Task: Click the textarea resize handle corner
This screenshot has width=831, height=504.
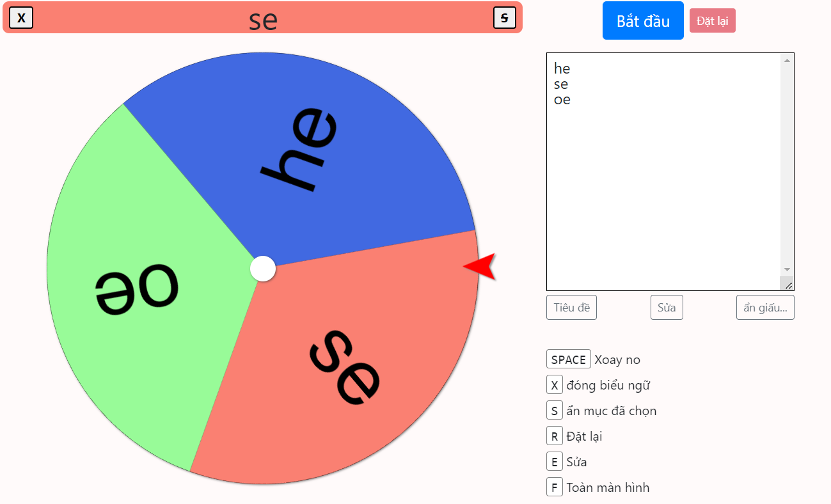Action: tap(787, 285)
